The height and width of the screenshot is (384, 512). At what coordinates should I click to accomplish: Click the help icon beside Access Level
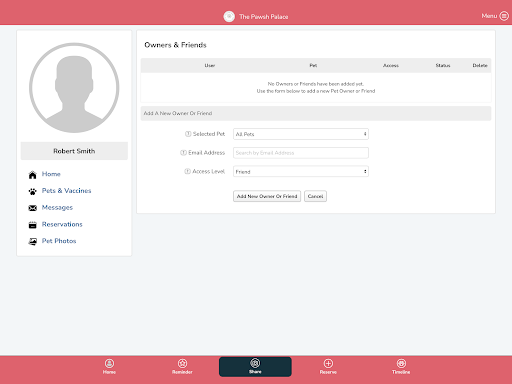coord(188,171)
